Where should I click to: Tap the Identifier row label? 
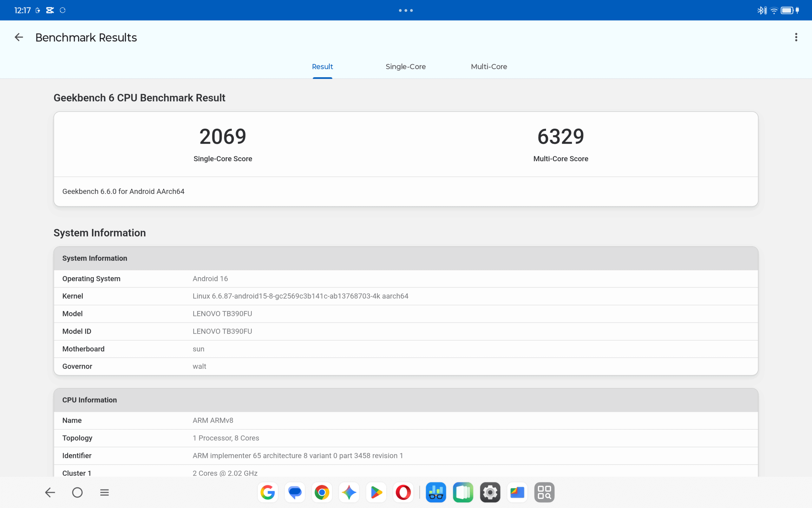[x=77, y=456]
